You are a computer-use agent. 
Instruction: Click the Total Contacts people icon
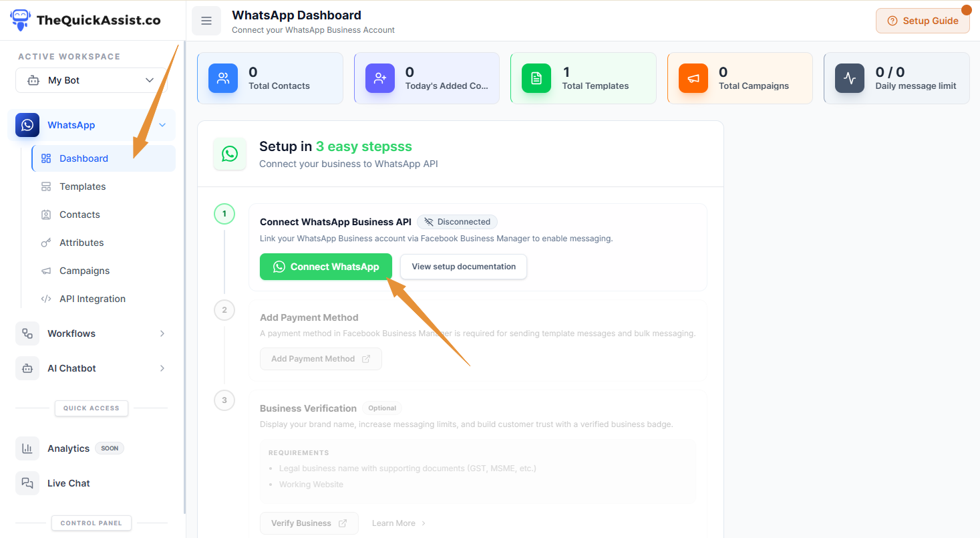tap(222, 78)
